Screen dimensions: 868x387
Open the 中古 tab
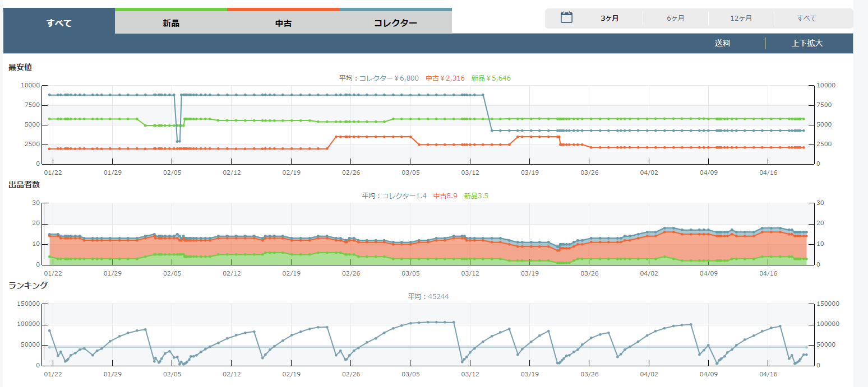pos(283,23)
